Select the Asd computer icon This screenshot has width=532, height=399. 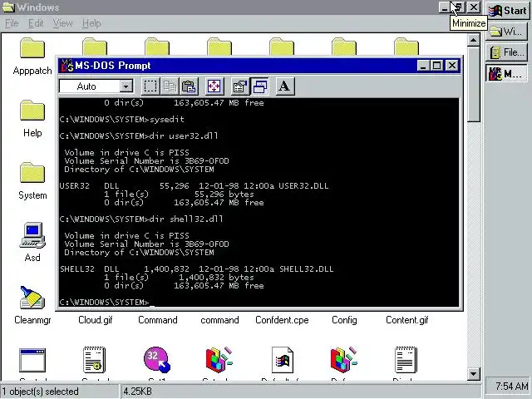(x=32, y=235)
